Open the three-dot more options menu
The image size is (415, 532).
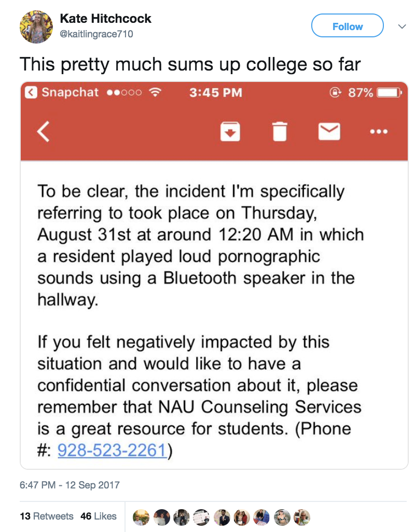(379, 131)
